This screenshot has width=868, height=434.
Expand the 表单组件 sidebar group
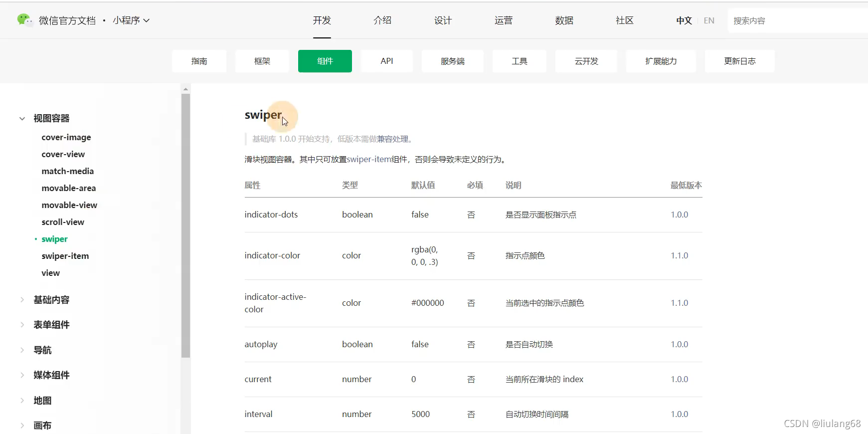(44, 325)
